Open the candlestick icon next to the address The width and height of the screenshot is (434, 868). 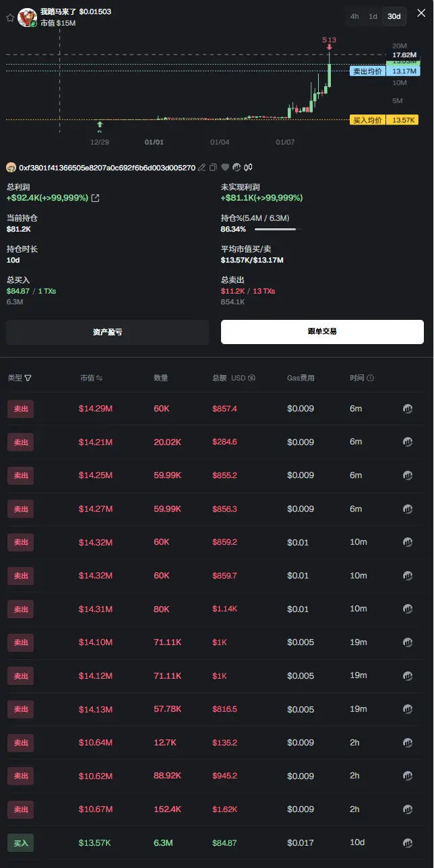(248, 168)
